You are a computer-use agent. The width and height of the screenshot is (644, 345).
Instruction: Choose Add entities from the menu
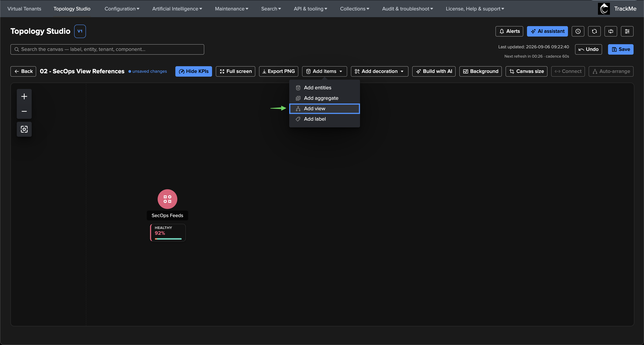(x=324, y=88)
